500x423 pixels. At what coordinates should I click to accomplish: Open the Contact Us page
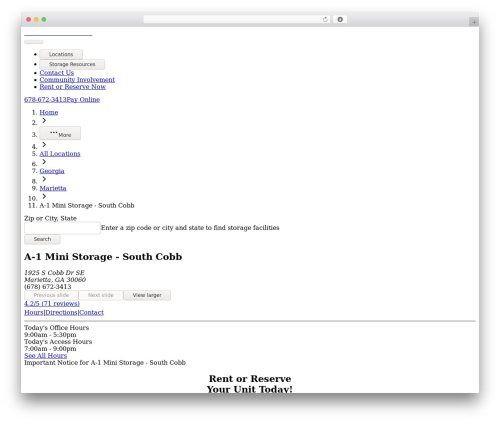(x=57, y=73)
